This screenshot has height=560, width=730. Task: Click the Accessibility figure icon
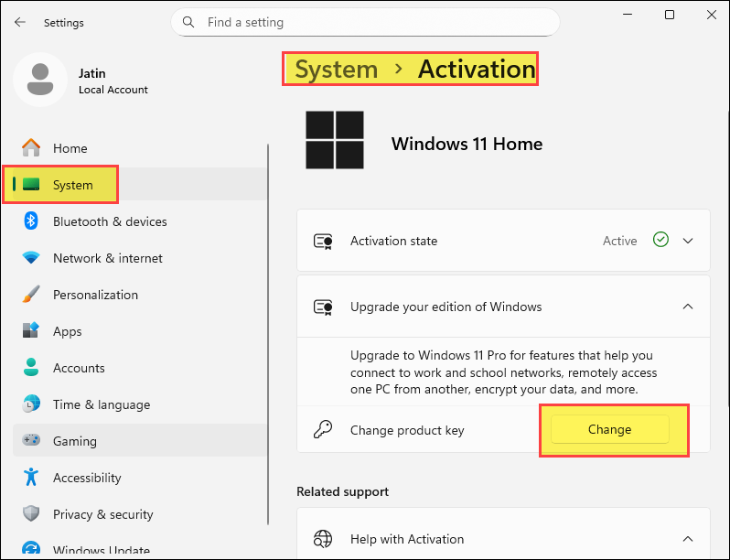tap(31, 477)
